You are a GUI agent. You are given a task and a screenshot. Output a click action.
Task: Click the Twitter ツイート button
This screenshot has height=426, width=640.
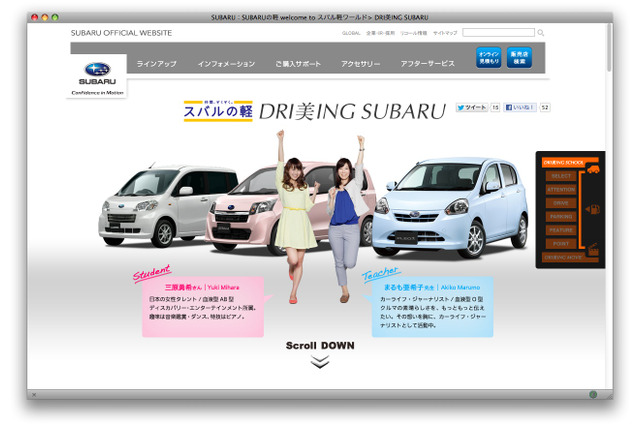[x=471, y=107]
